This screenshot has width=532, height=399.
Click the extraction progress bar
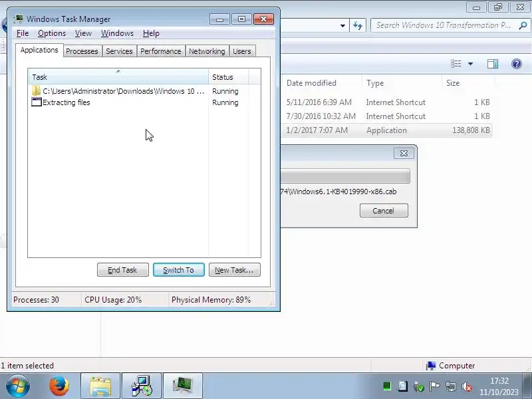click(x=345, y=176)
